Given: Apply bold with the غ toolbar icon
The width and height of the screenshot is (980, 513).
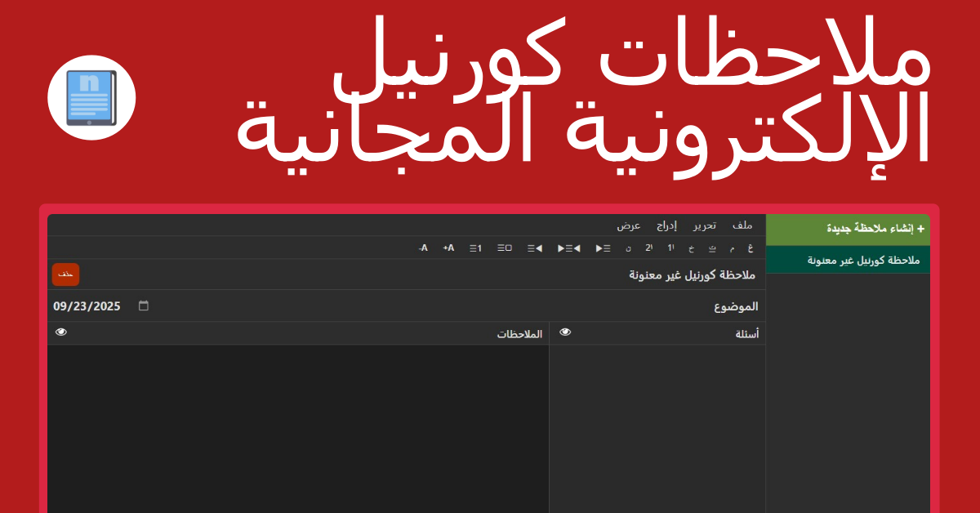Looking at the screenshot, I should click(751, 248).
